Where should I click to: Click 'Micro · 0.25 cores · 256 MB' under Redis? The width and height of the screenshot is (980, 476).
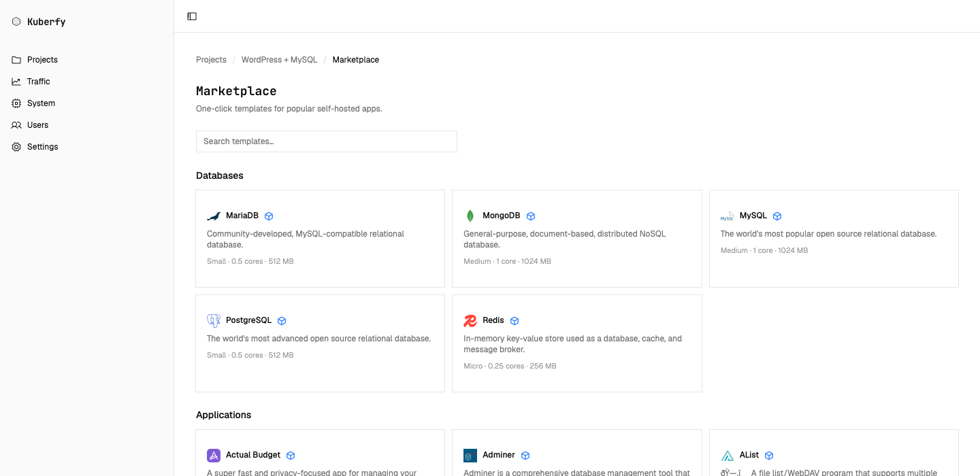[x=510, y=366]
